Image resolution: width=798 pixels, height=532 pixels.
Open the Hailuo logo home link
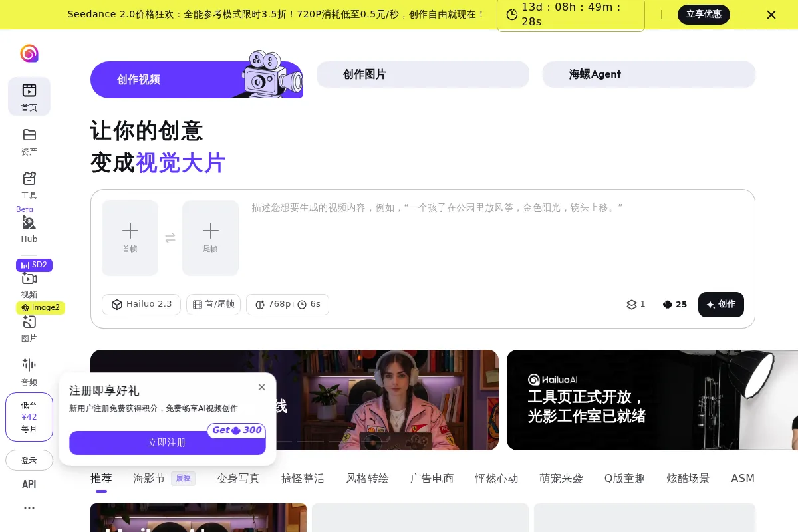[x=29, y=53]
